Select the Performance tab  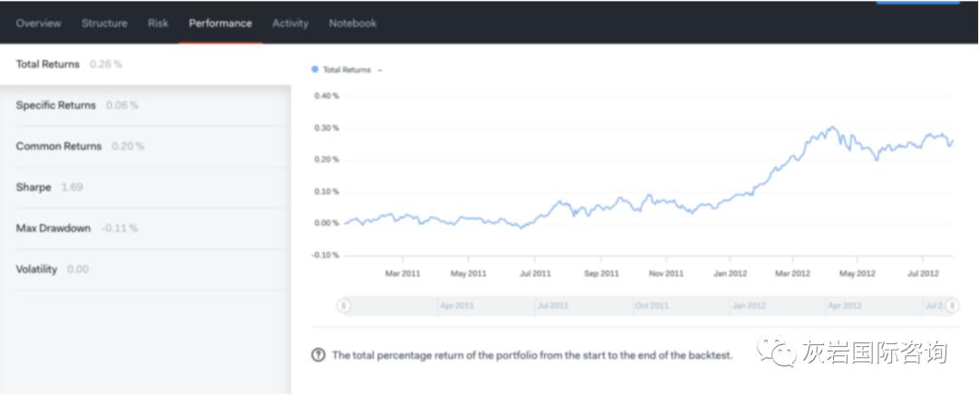pos(220,24)
